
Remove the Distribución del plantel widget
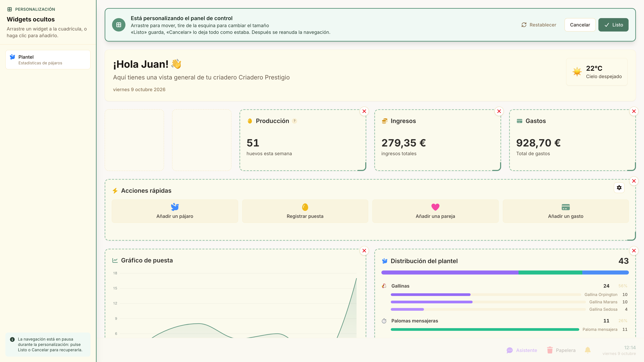coord(634,251)
